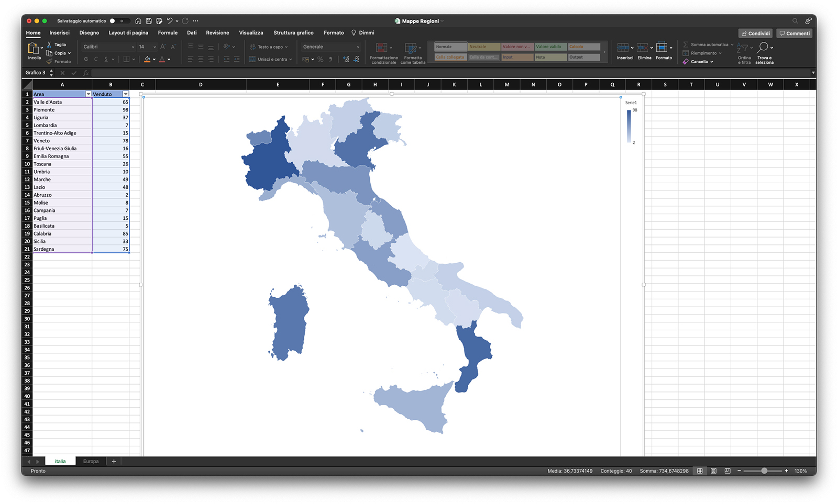The image size is (838, 504).
Task: Open the Commenti comments button
Action: click(794, 33)
